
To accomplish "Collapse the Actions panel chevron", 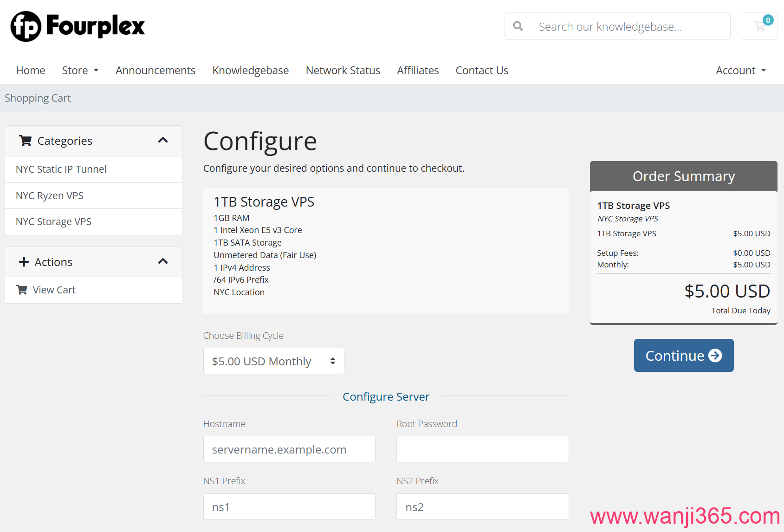I will tap(163, 261).
